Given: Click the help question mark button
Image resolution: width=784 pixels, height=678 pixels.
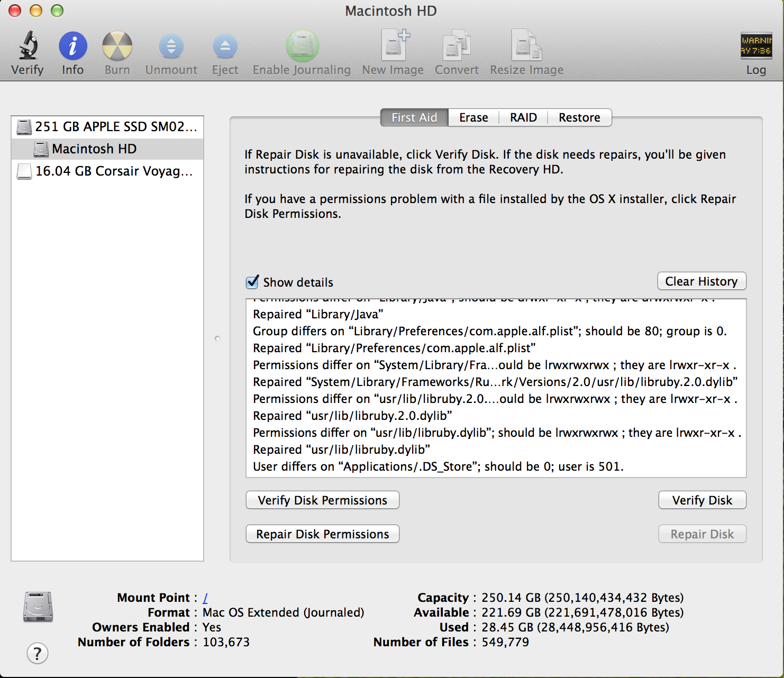Looking at the screenshot, I should click(37, 653).
